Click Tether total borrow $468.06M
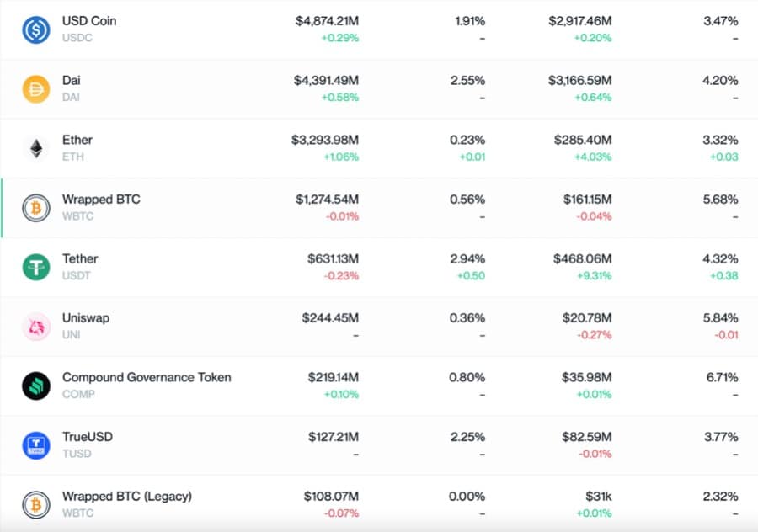758x532 pixels. coord(583,258)
